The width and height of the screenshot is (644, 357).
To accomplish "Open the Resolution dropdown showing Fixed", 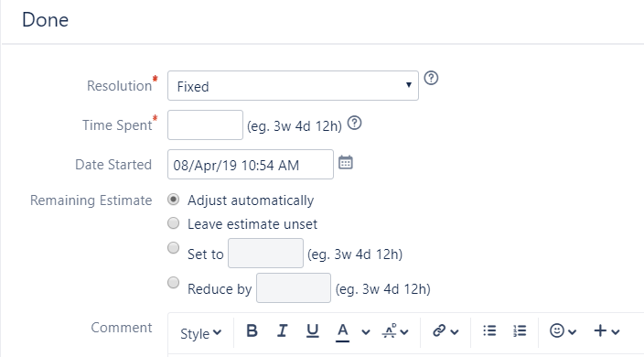I will tap(293, 85).
